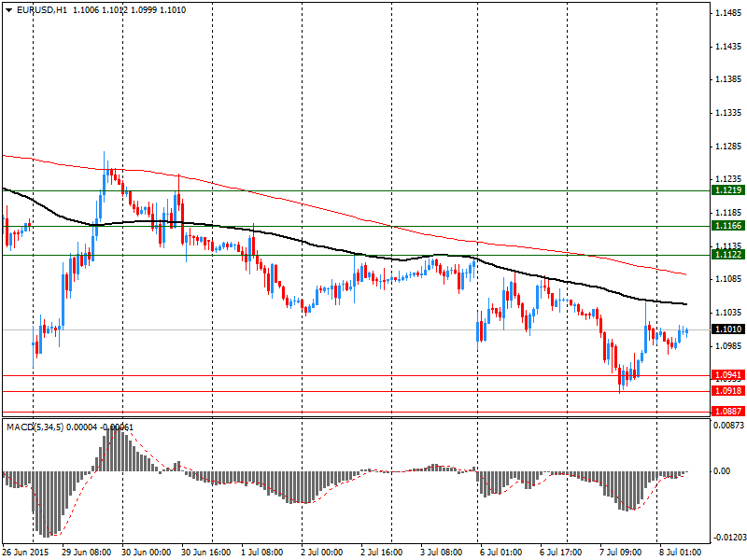Click the 1.1235 price scale value

[x=729, y=179]
